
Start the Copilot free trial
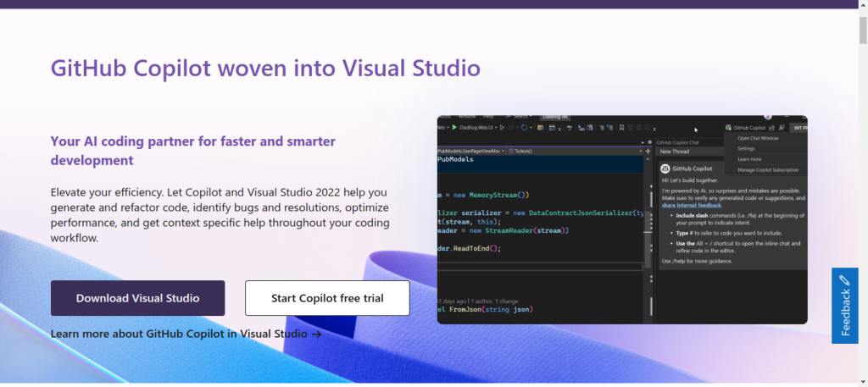tap(327, 298)
